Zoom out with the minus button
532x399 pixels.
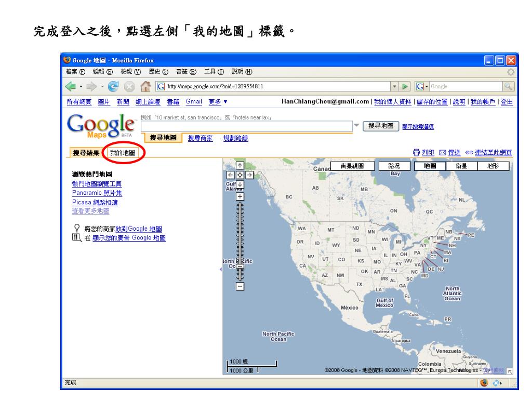point(240,286)
